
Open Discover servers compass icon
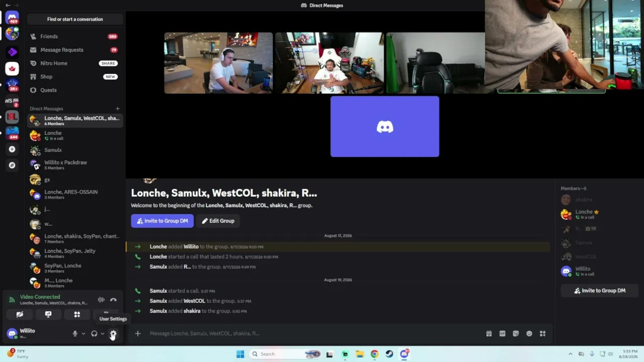coord(12,165)
